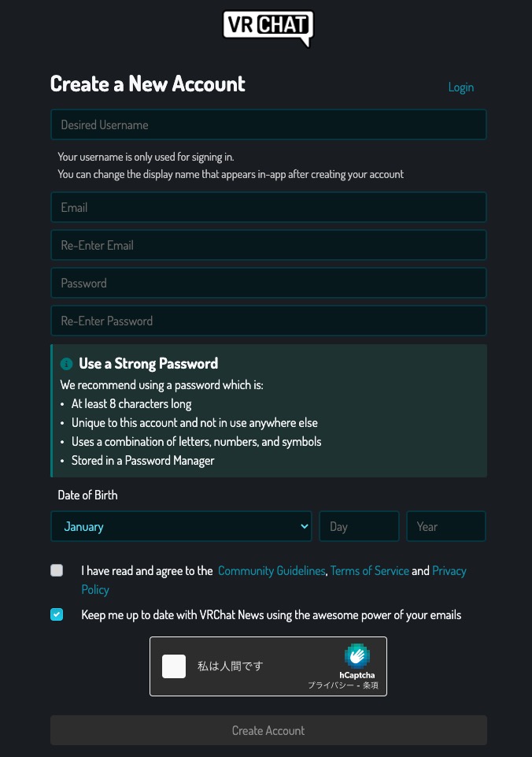The width and height of the screenshot is (532, 757).
Task: Tick the hCaptcha human verification checkbox
Action: tap(174, 666)
